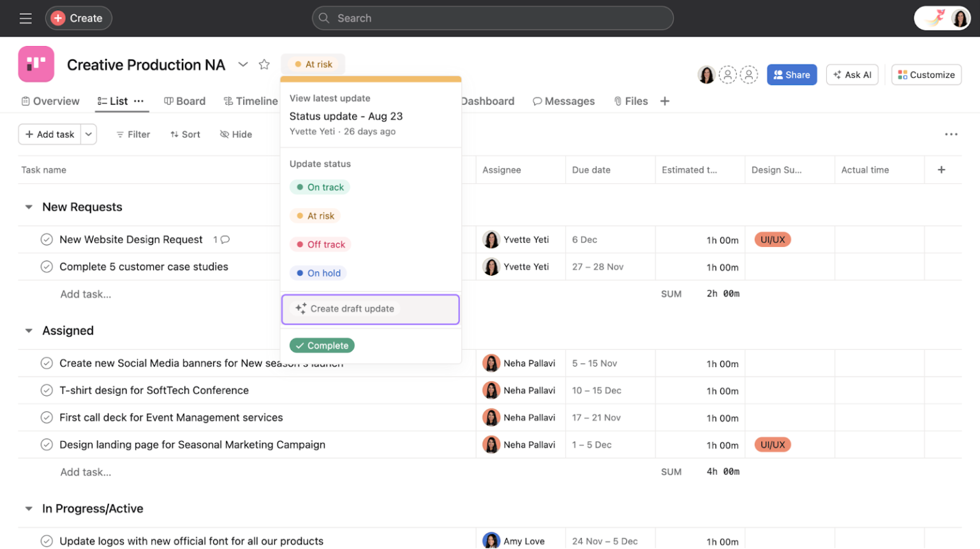Collapse the Assigned section
This screenshot has width=980, height=549.
coord(28,331)
